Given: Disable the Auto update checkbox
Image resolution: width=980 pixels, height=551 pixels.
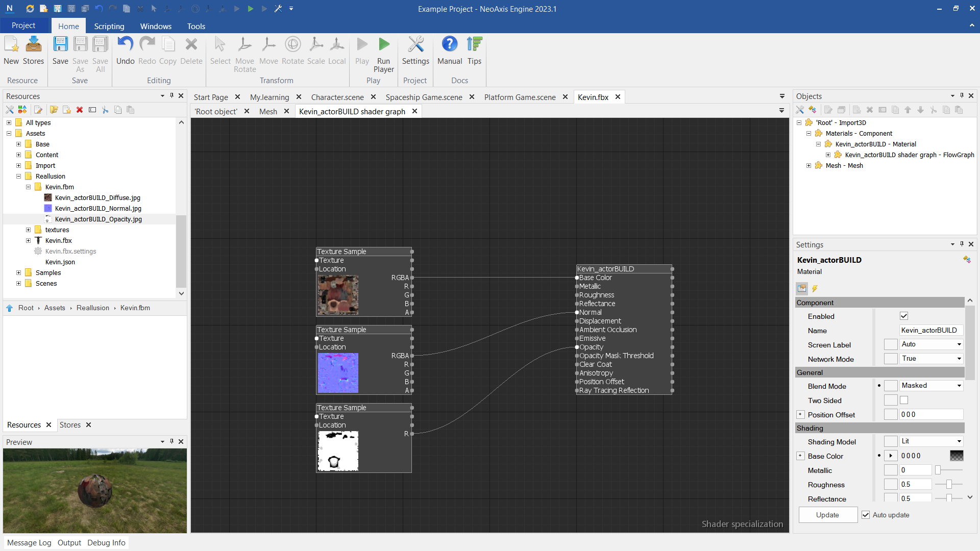Looking at the screenshot, I should 866,515.
